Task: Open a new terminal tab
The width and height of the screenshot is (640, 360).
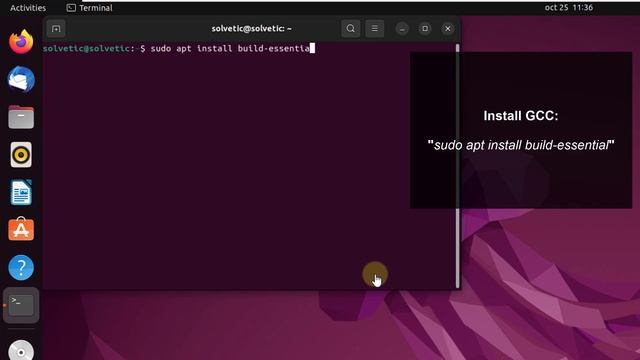Action: pos(56,29)
